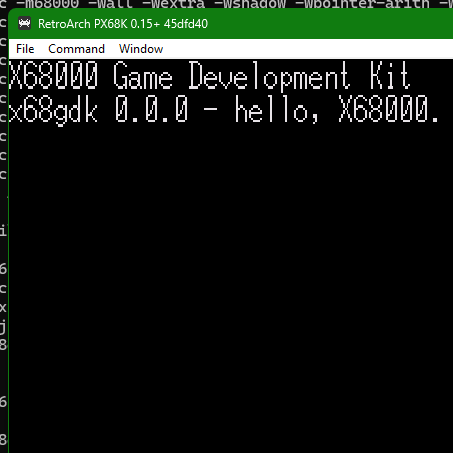Image resolution: width=453 pixels, height=453 pixels.
Task: Open the File menu
Action: tap(25, 49)
